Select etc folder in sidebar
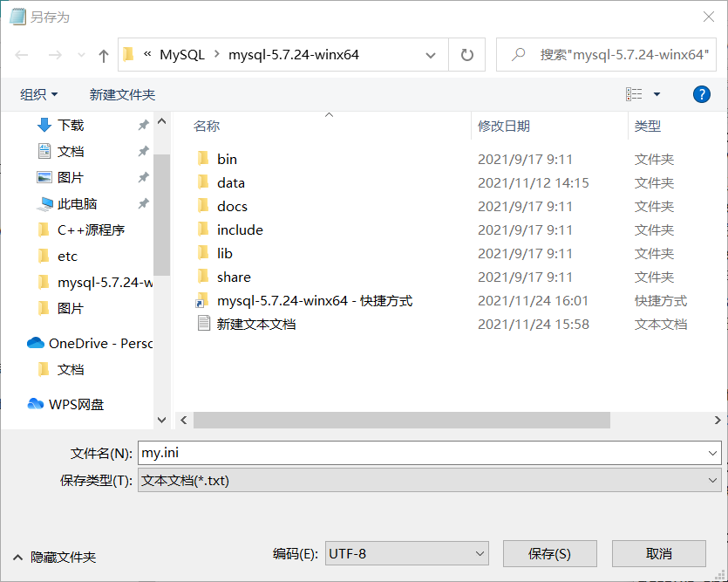The width and height of the screenshot is (728, 582). 67,256
